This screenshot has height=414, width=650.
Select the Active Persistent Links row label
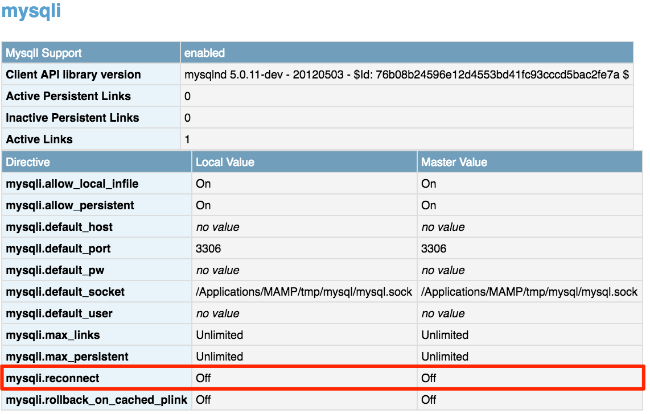(68, 96)
